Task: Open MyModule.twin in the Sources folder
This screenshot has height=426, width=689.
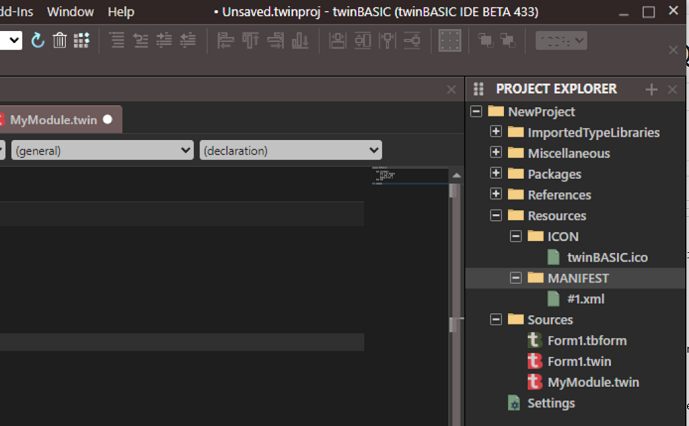Action: pyautogui.click(x=593, y=382)
